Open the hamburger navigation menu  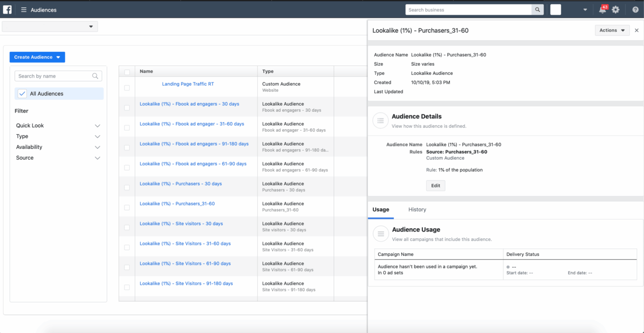[24, 10]
